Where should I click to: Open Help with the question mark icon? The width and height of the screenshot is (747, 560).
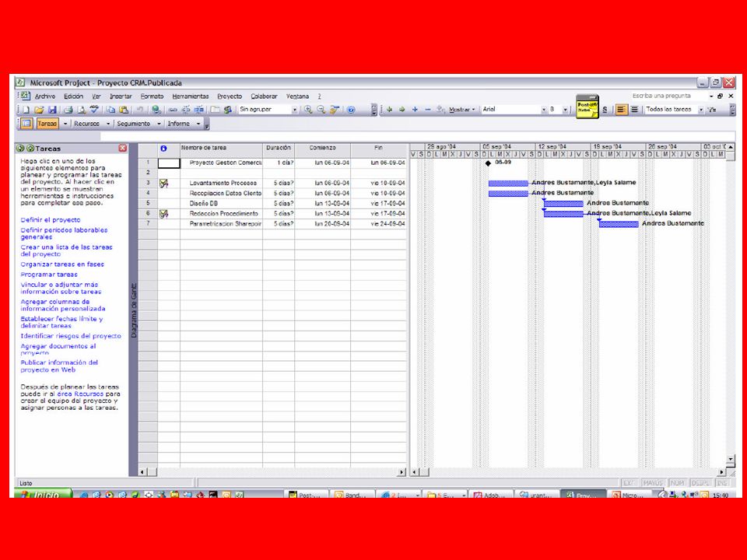click(x=351, y=110)
